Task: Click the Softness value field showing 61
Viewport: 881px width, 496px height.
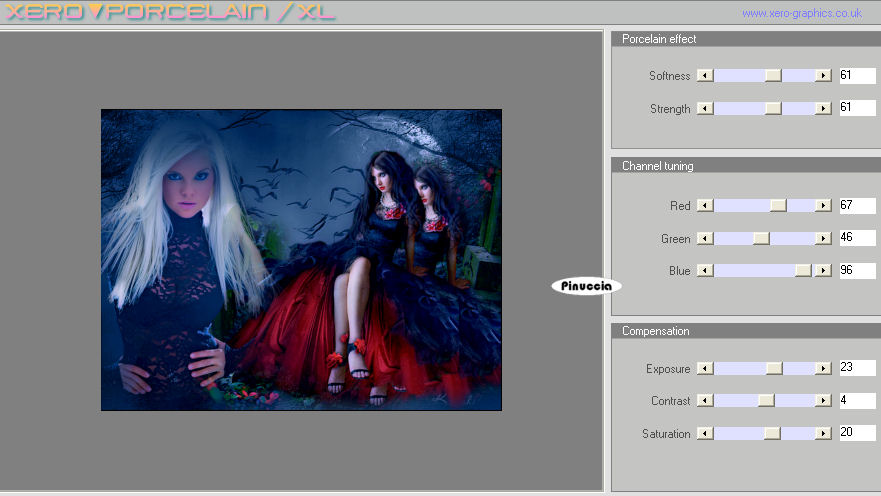Action: click(x=857, y=75)
